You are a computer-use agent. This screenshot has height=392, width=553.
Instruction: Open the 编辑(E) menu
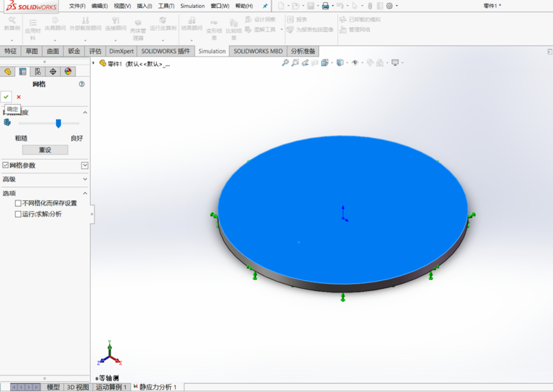[x=100, y=6]
